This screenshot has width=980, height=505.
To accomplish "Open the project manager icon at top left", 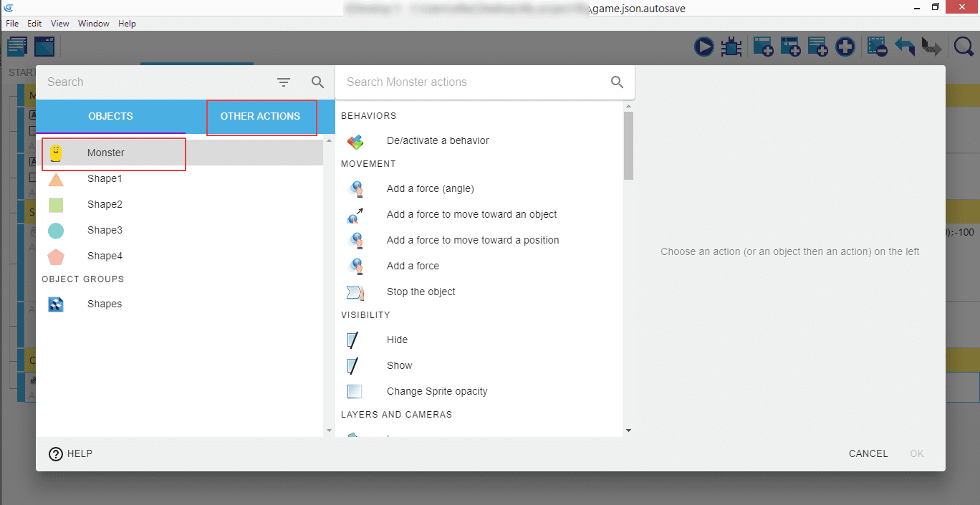I will pyautogui.click(x=17, y=47).
